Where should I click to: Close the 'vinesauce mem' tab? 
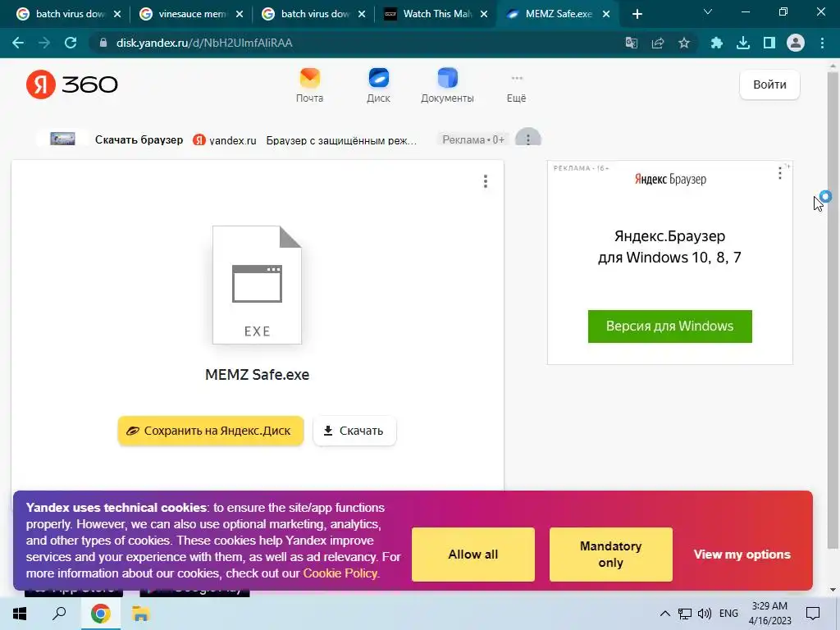pos(240,14)
